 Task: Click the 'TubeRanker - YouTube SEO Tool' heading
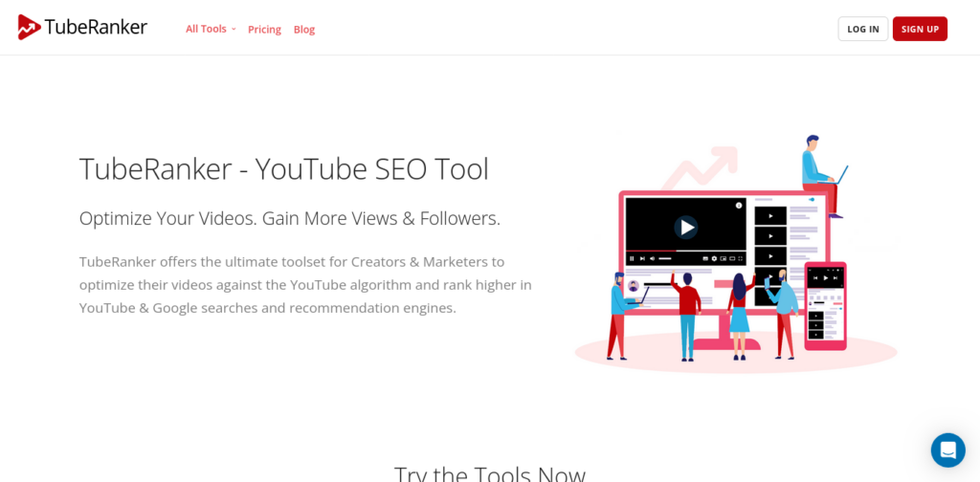283,168
